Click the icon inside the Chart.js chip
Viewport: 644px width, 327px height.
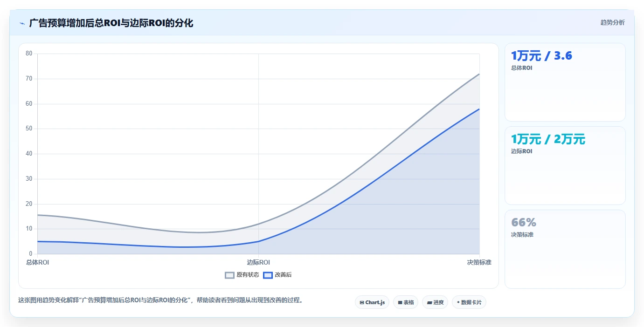coord(362,302)
